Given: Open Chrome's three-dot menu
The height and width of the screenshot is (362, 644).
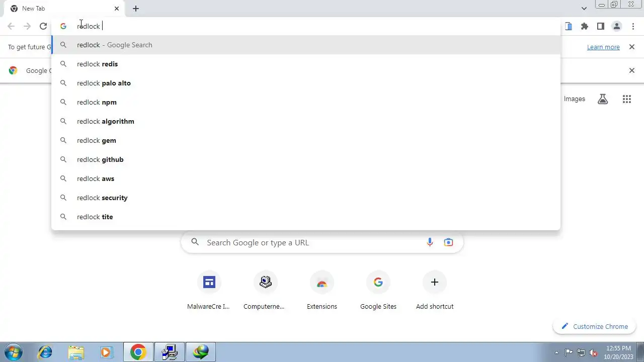Looking at the screenshot, I should coord(633,26).
